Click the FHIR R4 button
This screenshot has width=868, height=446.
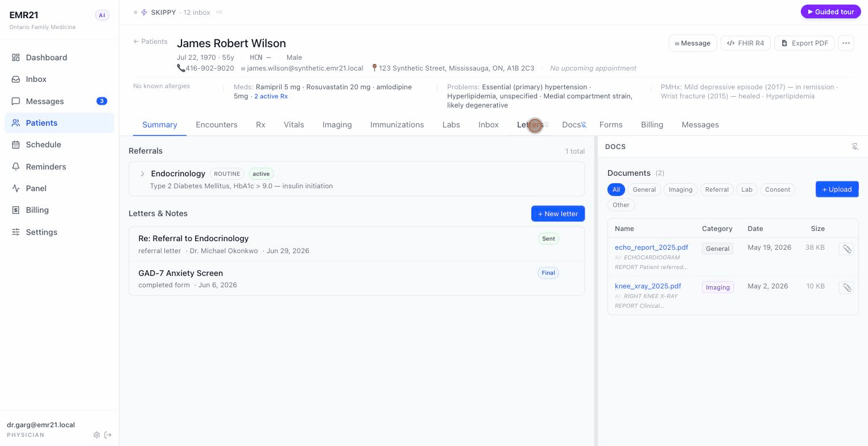746,43
